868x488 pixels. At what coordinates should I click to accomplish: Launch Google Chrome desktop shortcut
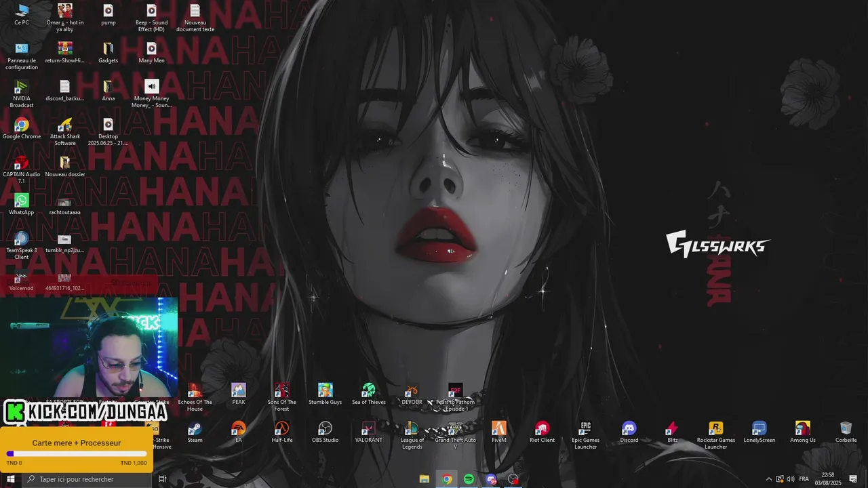22,129
